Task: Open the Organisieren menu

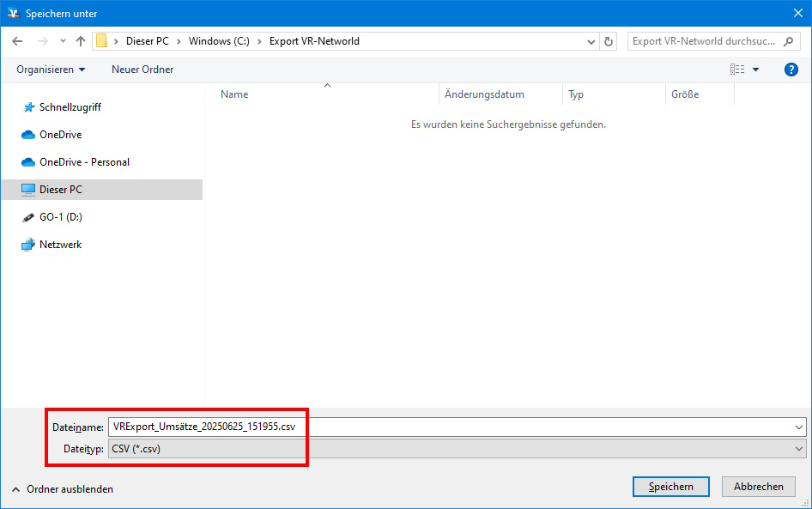Action: [51, 70]
